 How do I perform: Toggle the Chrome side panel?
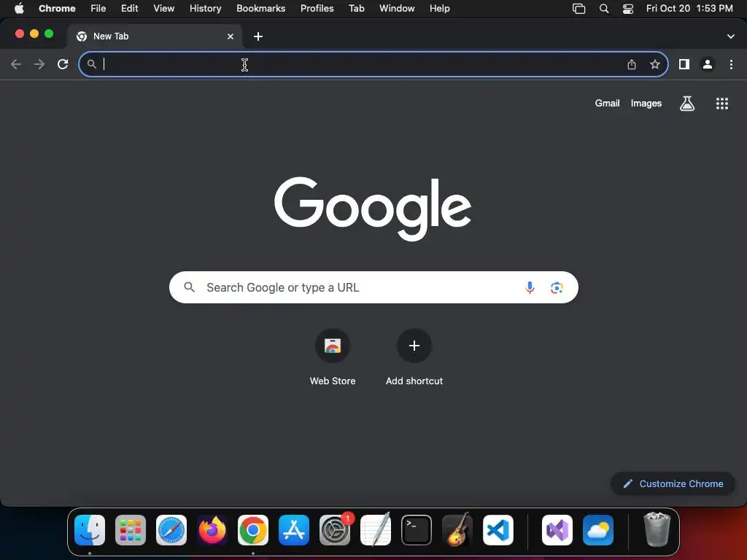(x=684, y=64)
